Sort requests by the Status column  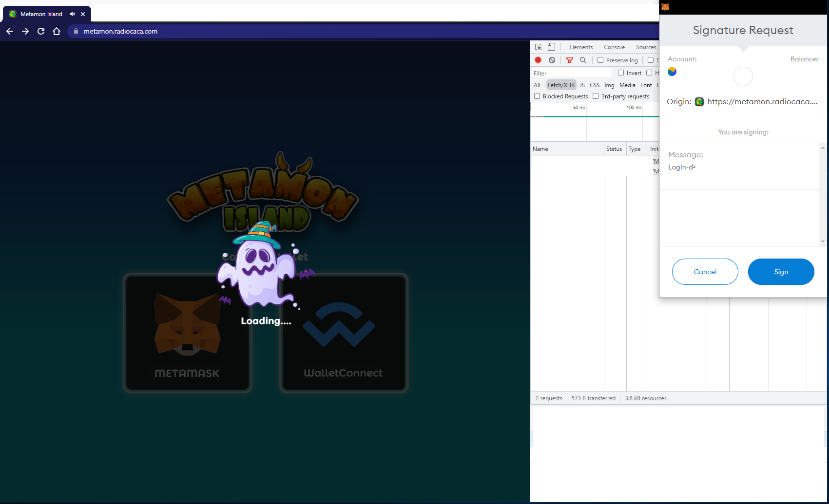[615, 149]
